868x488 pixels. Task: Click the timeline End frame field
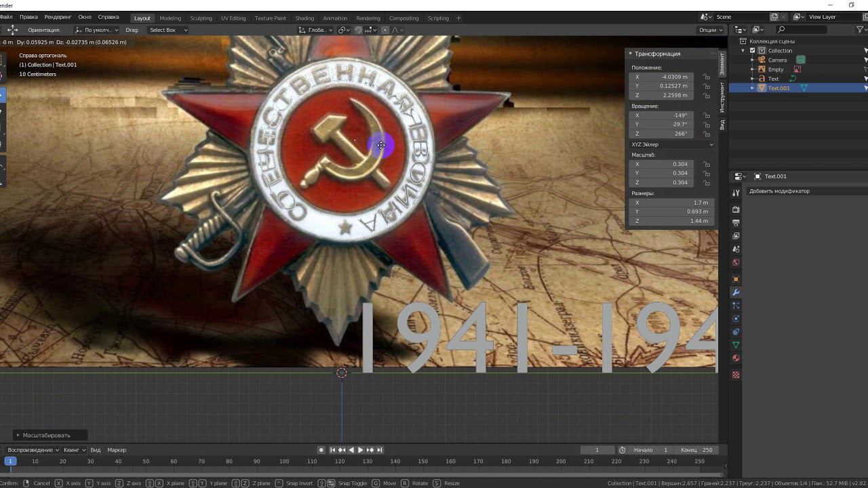pyautogui.click(x=698, y=450)
